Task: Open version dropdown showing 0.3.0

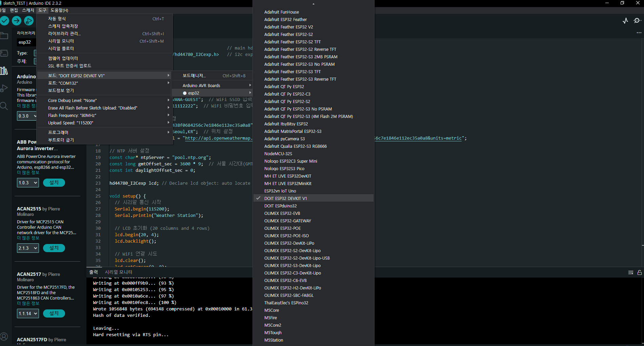Action: pyautogui.click(x=27, y=116)
